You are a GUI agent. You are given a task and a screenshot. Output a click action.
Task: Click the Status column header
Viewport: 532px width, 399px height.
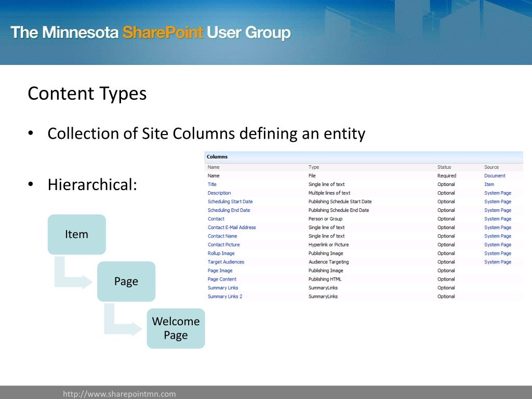click(444, 167)
